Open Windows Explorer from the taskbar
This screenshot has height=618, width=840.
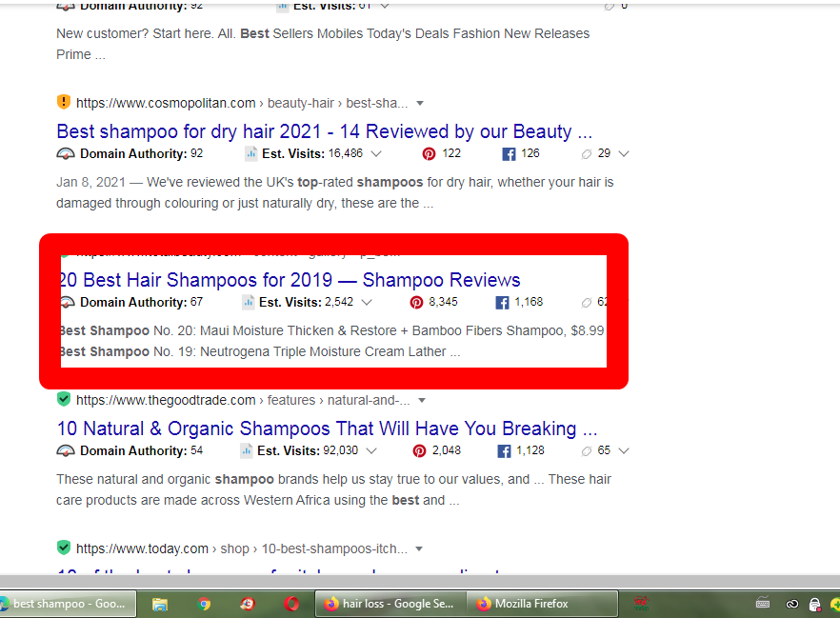[159, 603]
